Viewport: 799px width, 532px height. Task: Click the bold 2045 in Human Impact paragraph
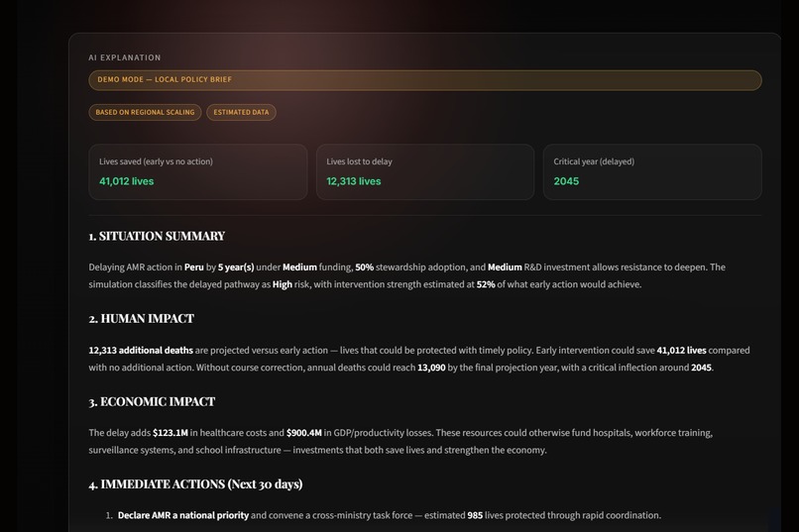pyautogui.click(x=701, y=368)
